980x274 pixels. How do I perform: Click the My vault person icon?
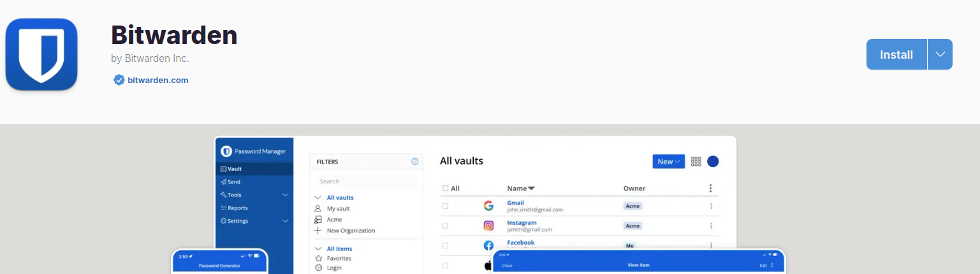pos(318,209)
